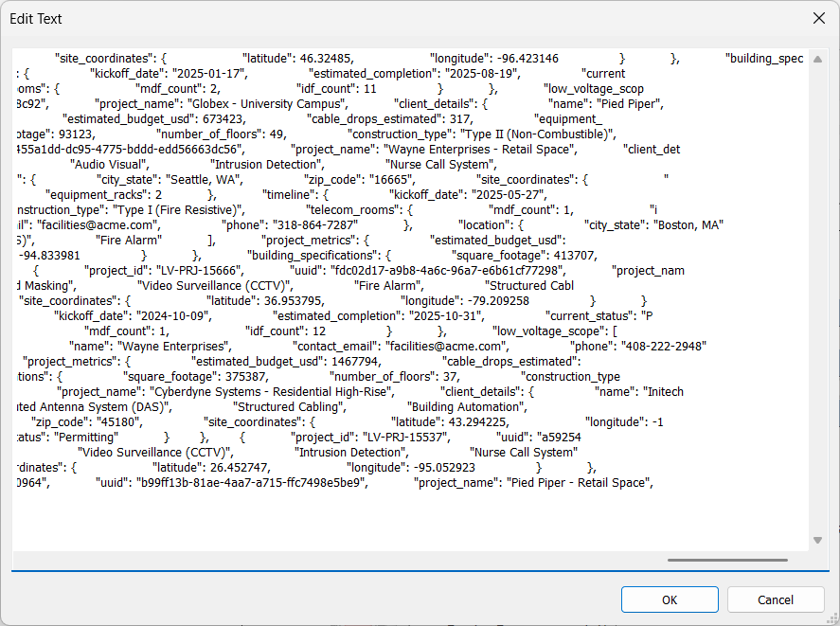Viewport: 840px width, 626px height.
Task: Click the horizontal scrollbar thumb
Action: pos(727,560)
